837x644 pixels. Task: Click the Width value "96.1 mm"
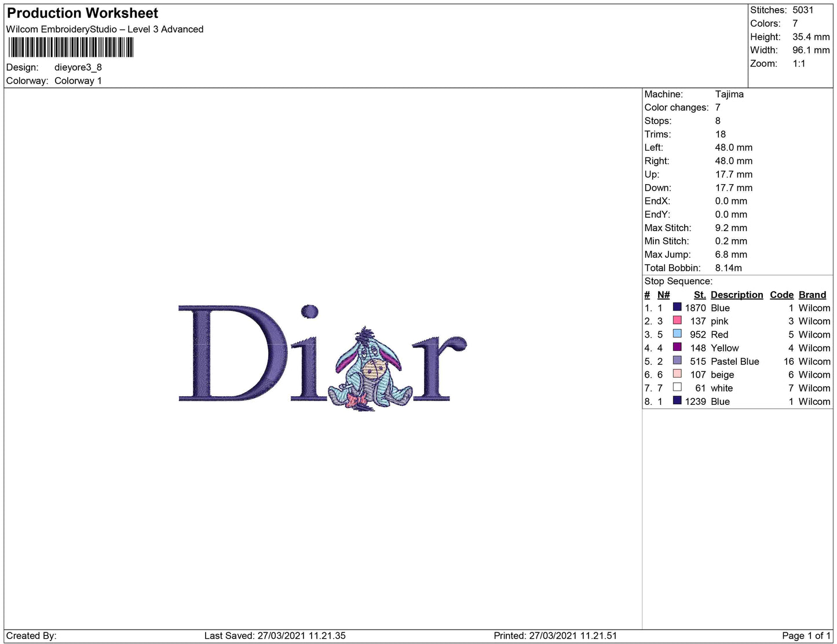[811, 50]
